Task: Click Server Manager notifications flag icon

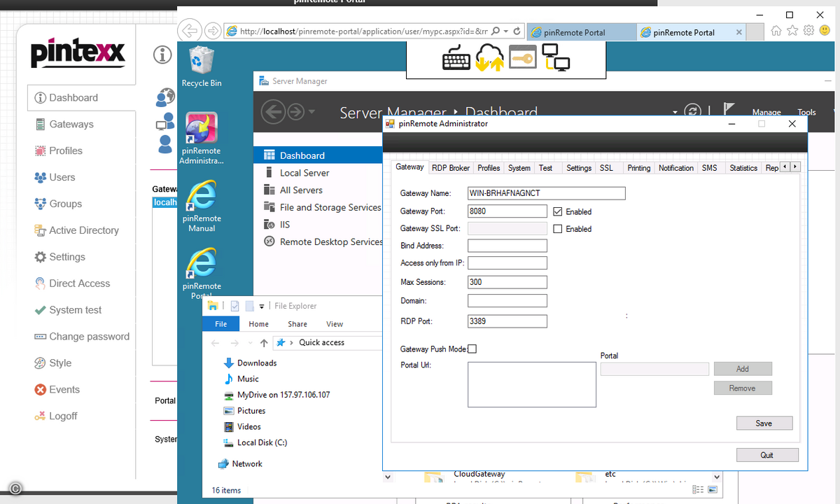Action: (729, 110)
